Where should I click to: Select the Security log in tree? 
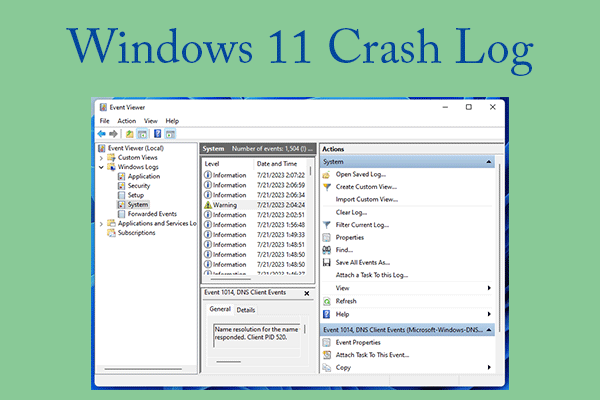click(139, 185)
